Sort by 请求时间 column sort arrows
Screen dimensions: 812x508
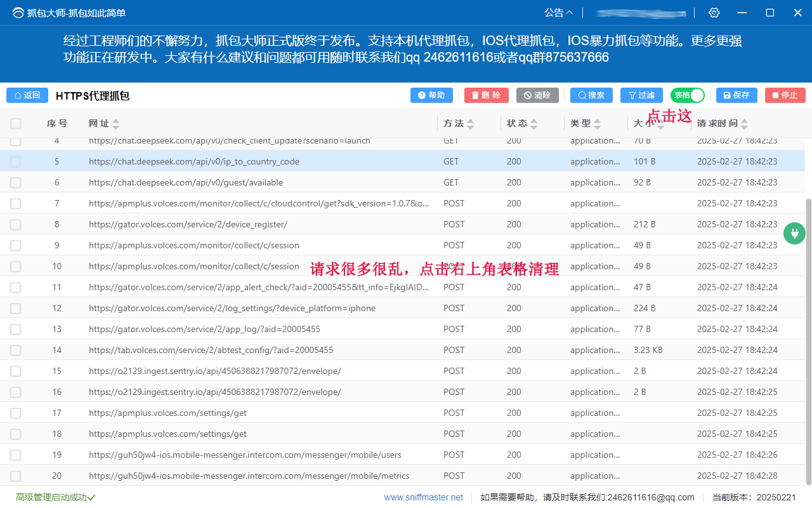pos(744,124)
